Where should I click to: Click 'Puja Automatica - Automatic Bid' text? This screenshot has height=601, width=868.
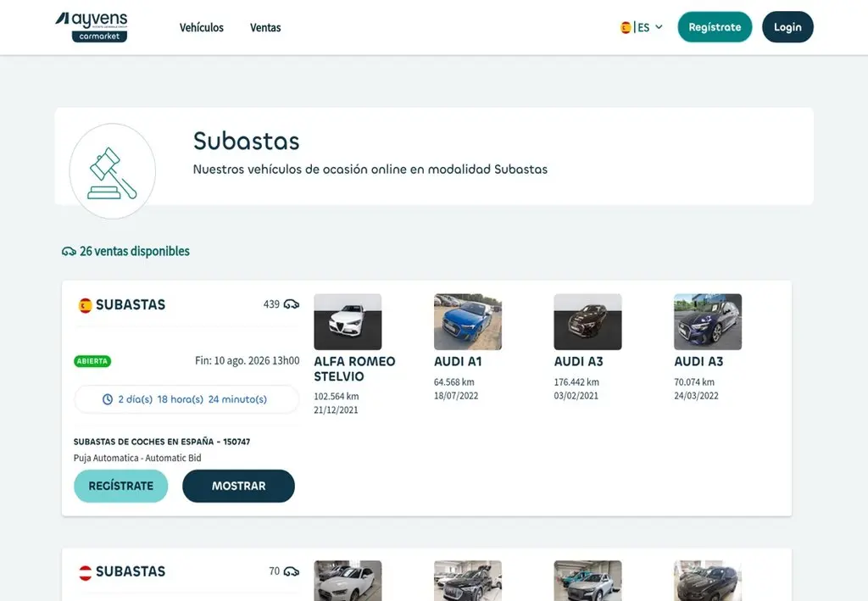click(x=137, y=459)
